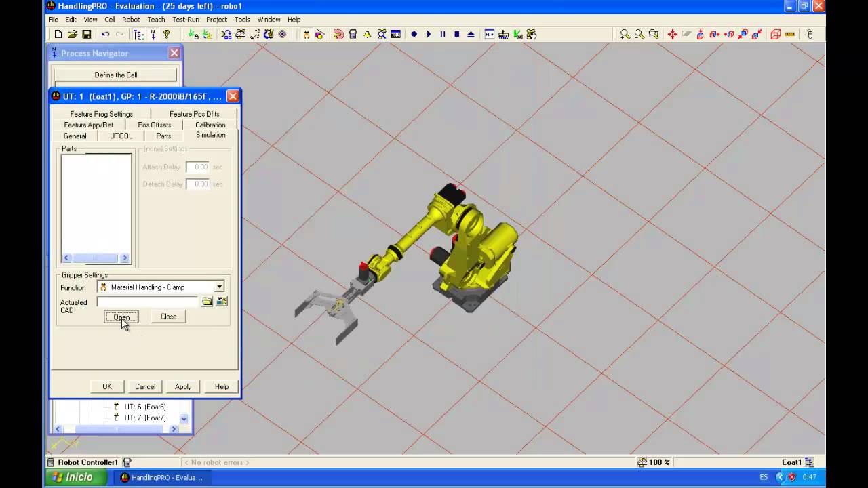Click the Open gripper button
Screen dimensions: 868x488
coord(121,317)
